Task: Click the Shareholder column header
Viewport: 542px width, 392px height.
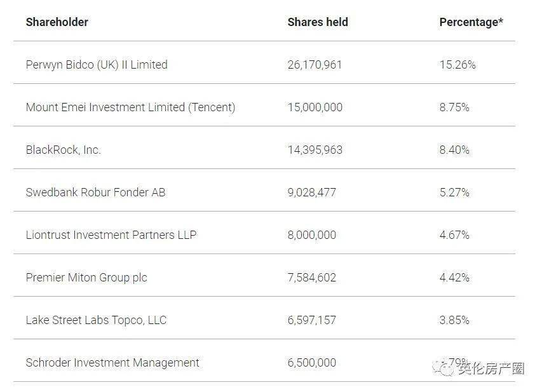Action: (57, 22)
